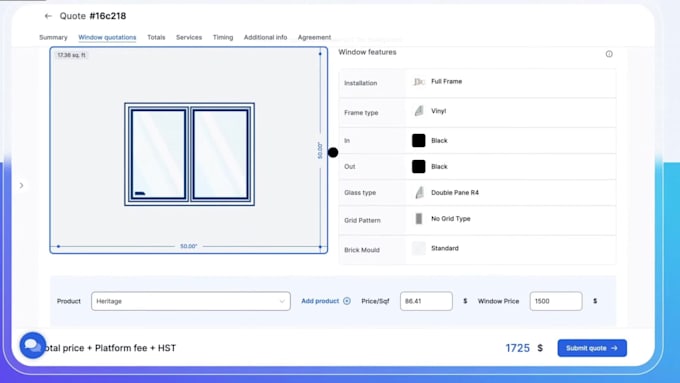Click the Window Price input field
The width and height of the screenshot is (680, 383).
coord(556,301)
